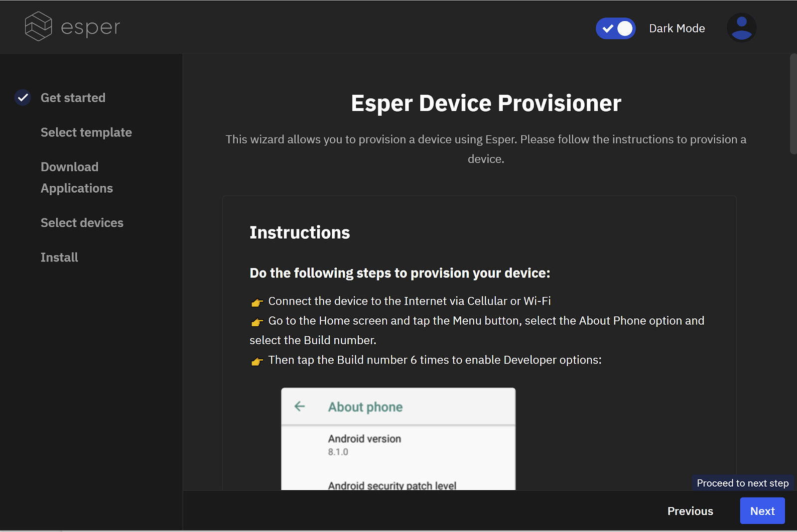797x532 pixels.
Task: Open the user profile avatar icon
Action: (x=741, y=27)
